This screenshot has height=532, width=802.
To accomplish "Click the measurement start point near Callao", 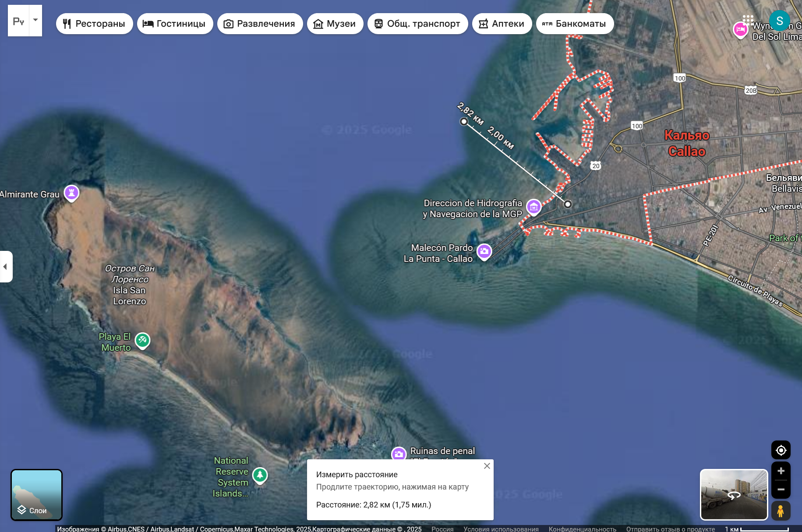I will pyautogui.click(x=568, y=204).
